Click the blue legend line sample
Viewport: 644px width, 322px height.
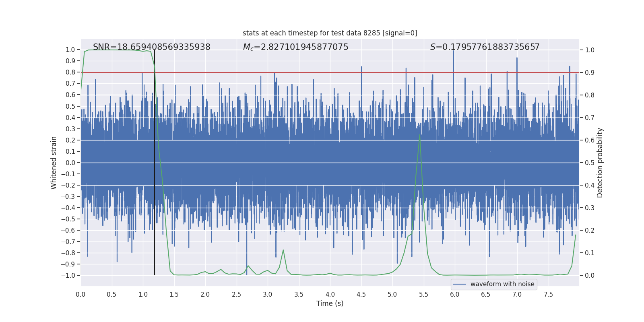pyautogui.click(x=460, y=284)
